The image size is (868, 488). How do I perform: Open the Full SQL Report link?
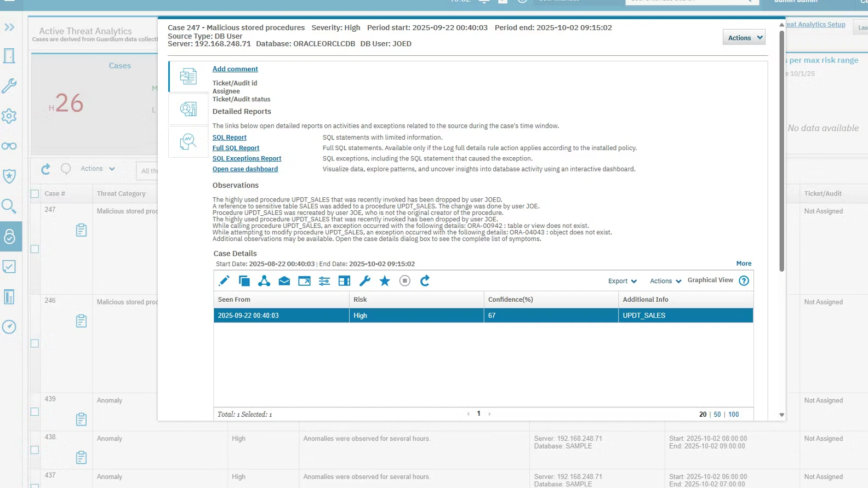pyautogui.click(x=236, y=148)
